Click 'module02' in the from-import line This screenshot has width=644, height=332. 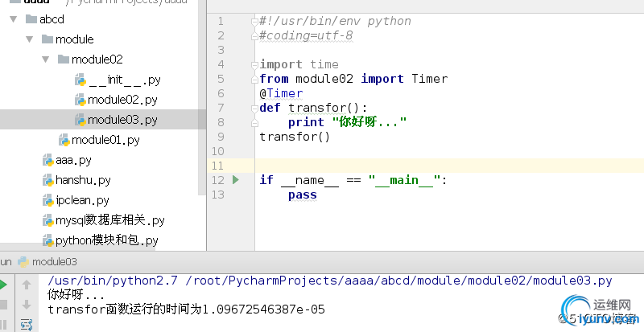click(x=324, y=79)
